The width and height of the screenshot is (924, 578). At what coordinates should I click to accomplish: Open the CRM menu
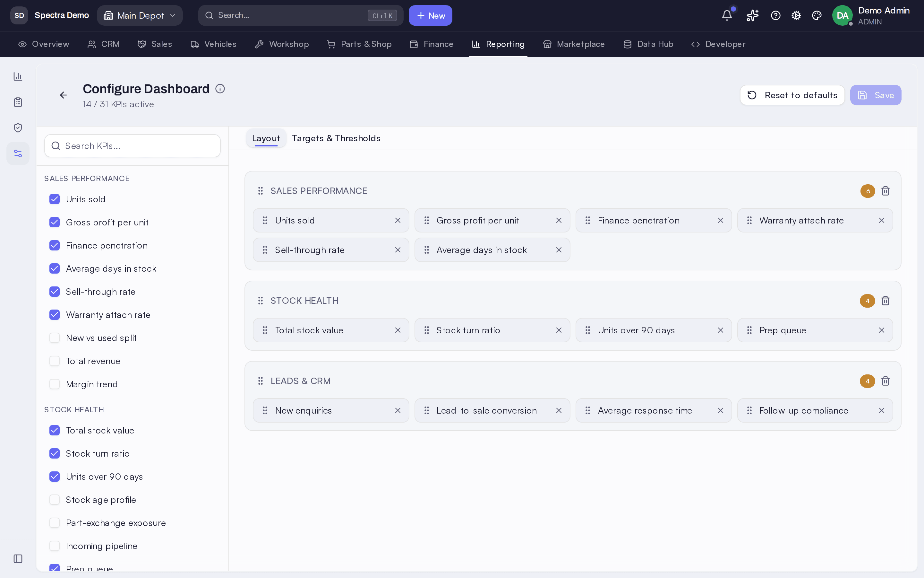[104, 44]
